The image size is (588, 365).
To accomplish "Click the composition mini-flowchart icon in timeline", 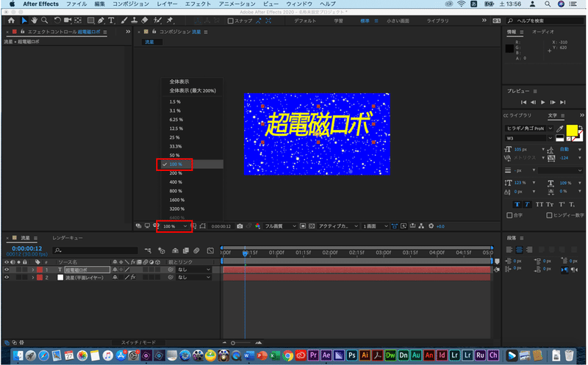I will tap(148, 250).
